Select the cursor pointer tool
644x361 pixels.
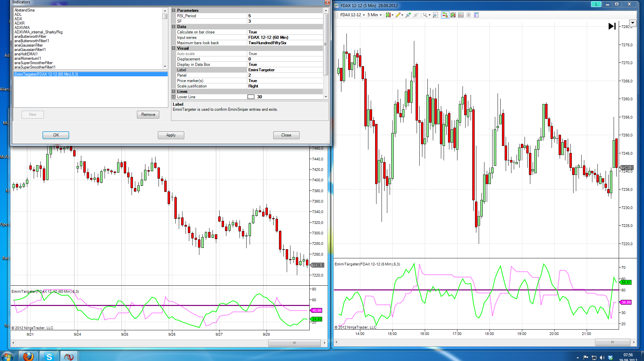[426, 15]
